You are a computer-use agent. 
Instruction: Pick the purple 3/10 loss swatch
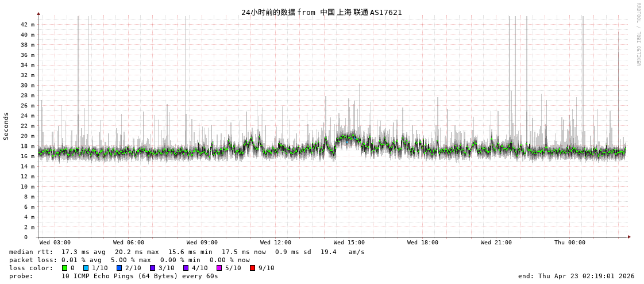[x=153, y=268]
